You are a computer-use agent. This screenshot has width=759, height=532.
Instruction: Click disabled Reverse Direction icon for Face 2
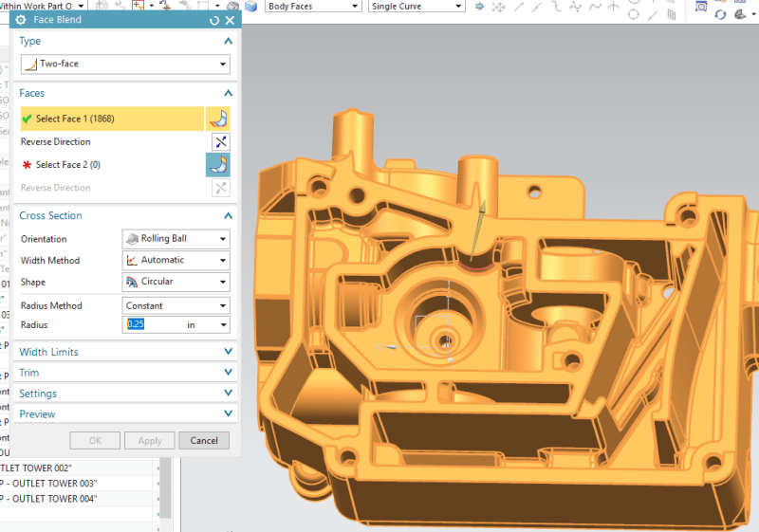coord(221,188)
